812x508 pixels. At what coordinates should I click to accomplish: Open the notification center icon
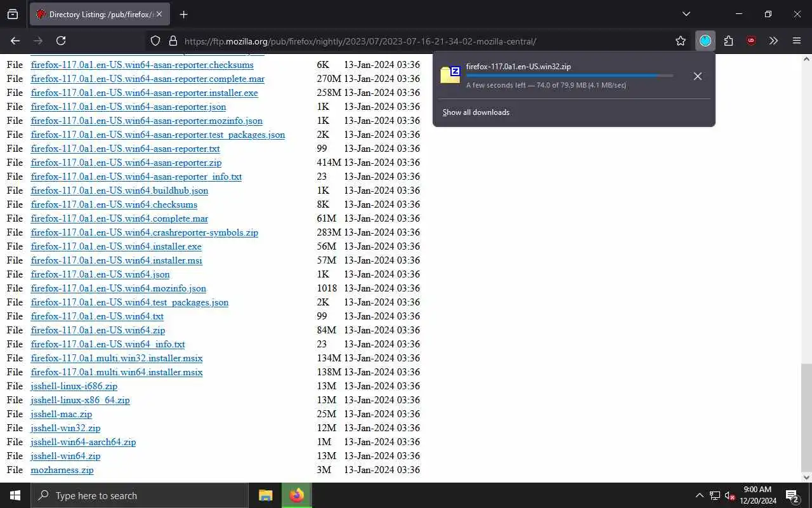pos(792,495)
